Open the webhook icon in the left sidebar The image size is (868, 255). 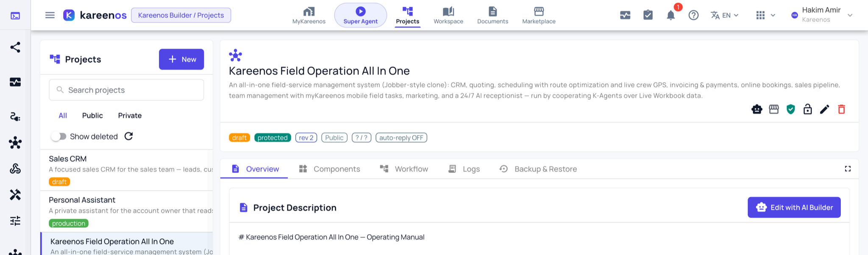point(15,169)
